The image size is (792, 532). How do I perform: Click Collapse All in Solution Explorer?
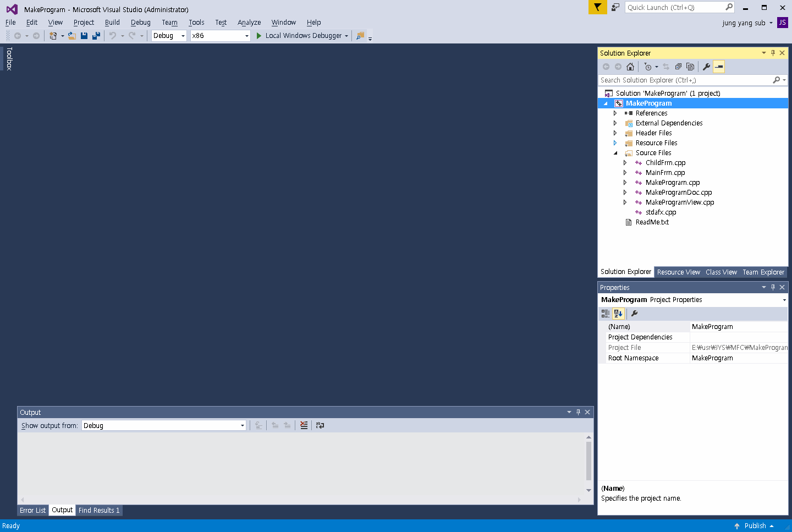pos(678,67)
